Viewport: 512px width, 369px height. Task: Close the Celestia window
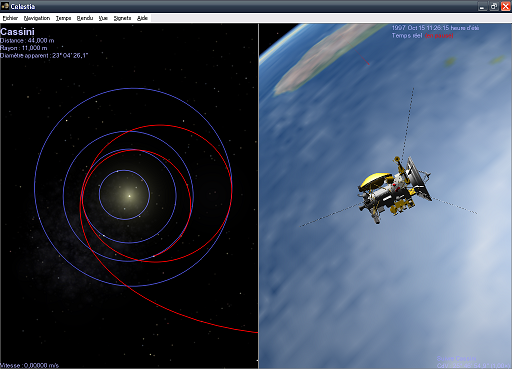505,6
